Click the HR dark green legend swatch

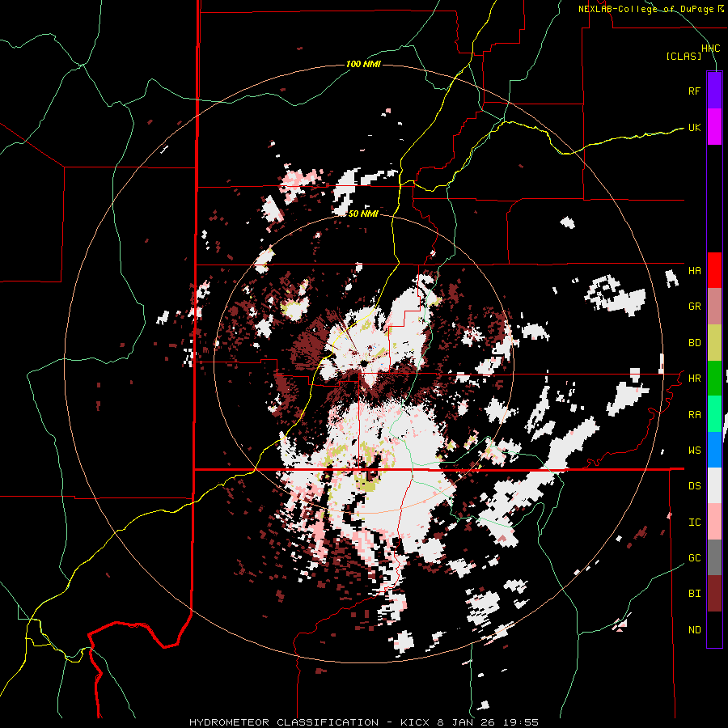pos(714,379)
